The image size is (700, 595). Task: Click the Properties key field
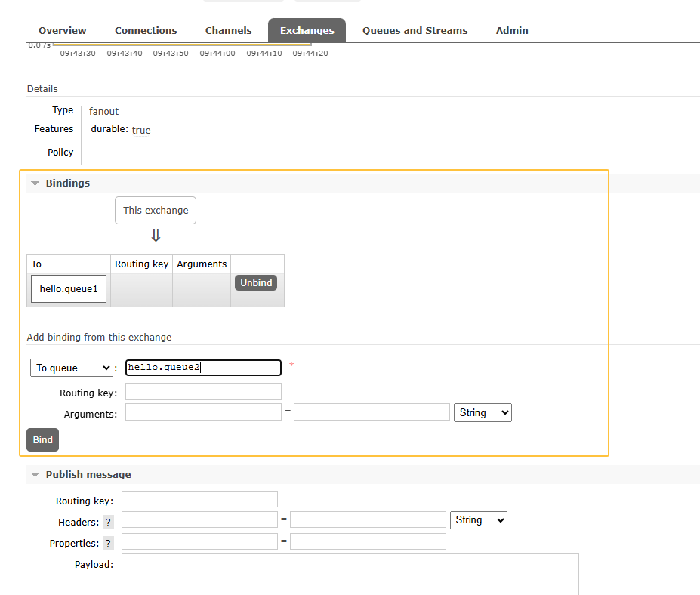point(199,541)
